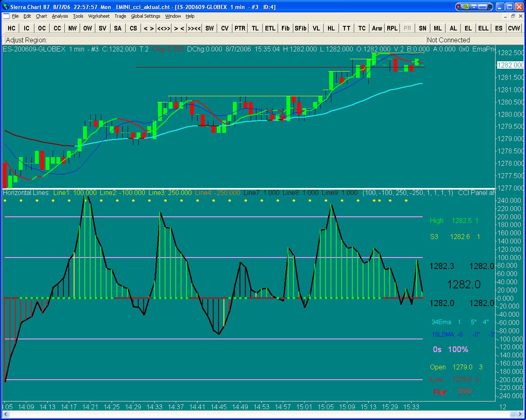Select the Fib tool in toolbar
This screenshot has width=526, height=420.
(285, 28)
